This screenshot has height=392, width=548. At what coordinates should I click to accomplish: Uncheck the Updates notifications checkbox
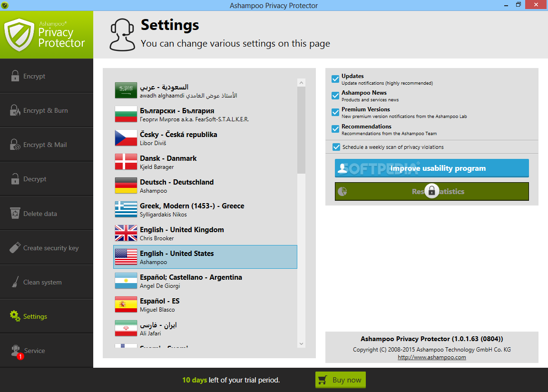pyautogui.click(x=335, y=79)
